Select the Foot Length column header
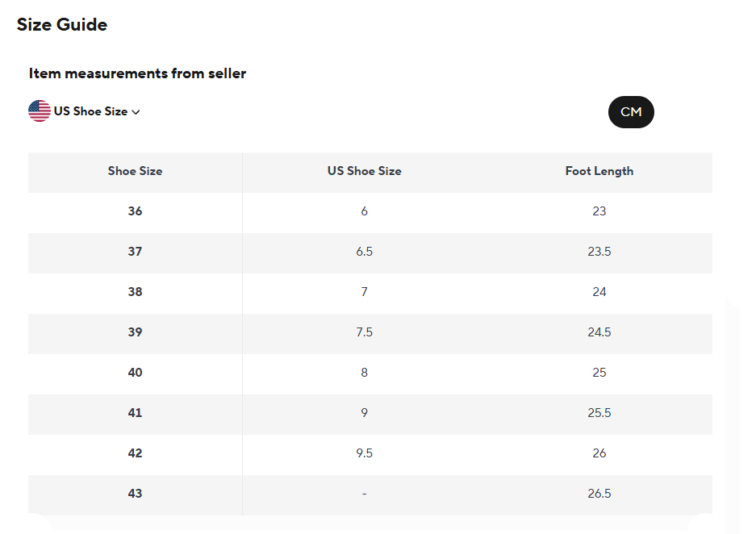The height and width of the screenshot is (534, 756). pos(599,171)
